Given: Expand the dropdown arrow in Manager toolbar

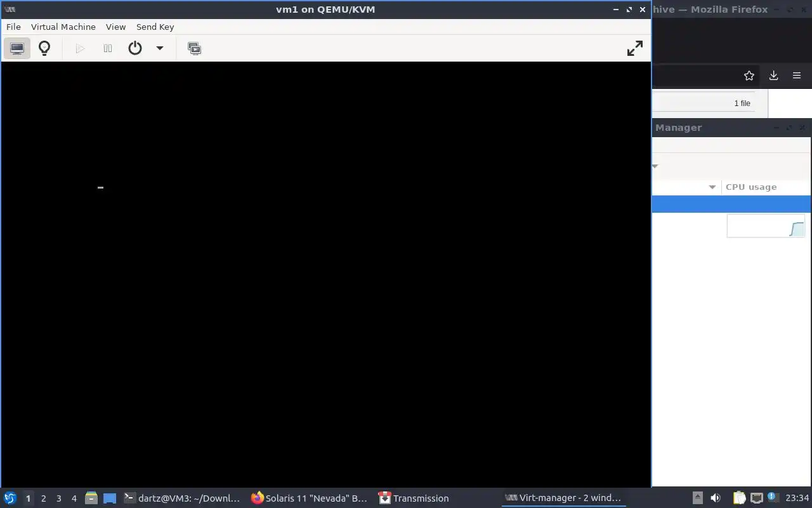Looking at the screenshot, I should 655,166.
